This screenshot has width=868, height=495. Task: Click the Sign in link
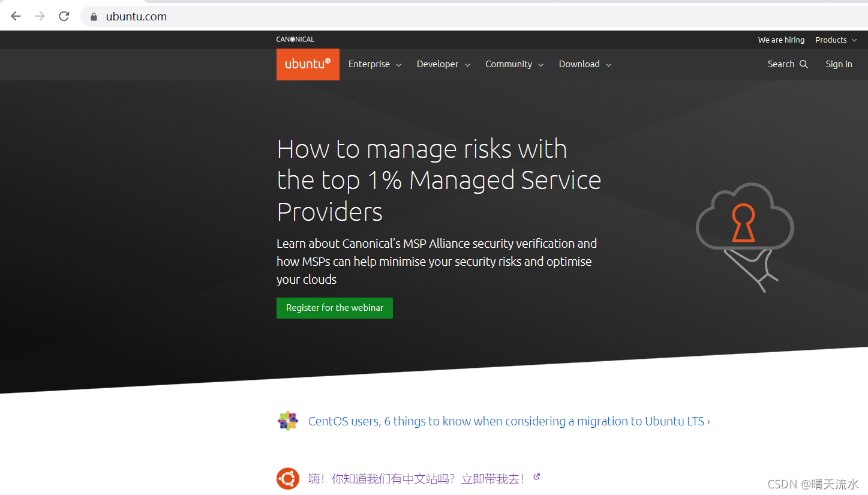click(x=839, y=64)
